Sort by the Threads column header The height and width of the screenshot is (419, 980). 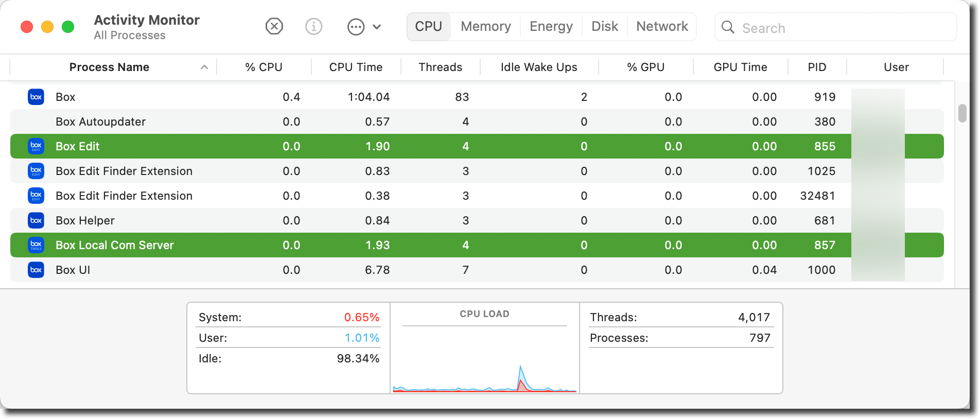pyautogui.click(x=440, y=67)
